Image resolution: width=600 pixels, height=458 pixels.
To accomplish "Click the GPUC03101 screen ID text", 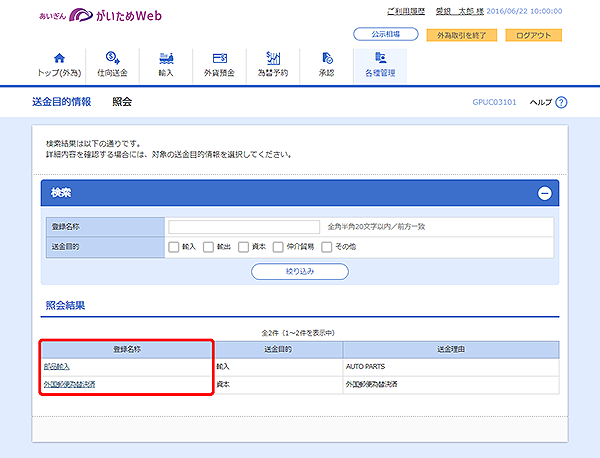I will click(x=494, y=102).
